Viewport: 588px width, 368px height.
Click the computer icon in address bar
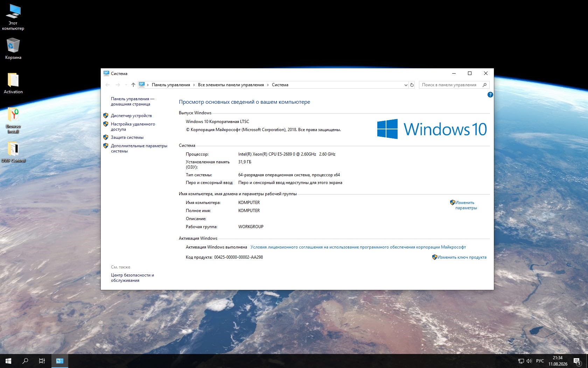(142, 84)
